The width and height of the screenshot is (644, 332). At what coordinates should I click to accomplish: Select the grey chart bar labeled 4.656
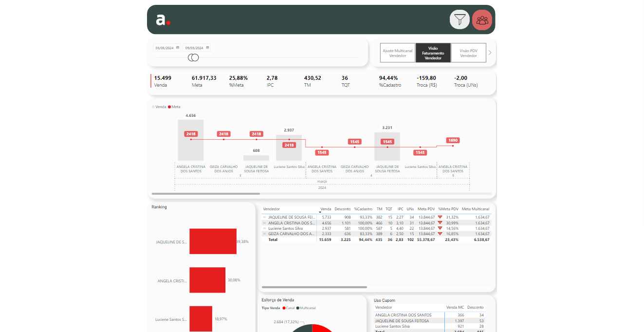pos(191,140)
